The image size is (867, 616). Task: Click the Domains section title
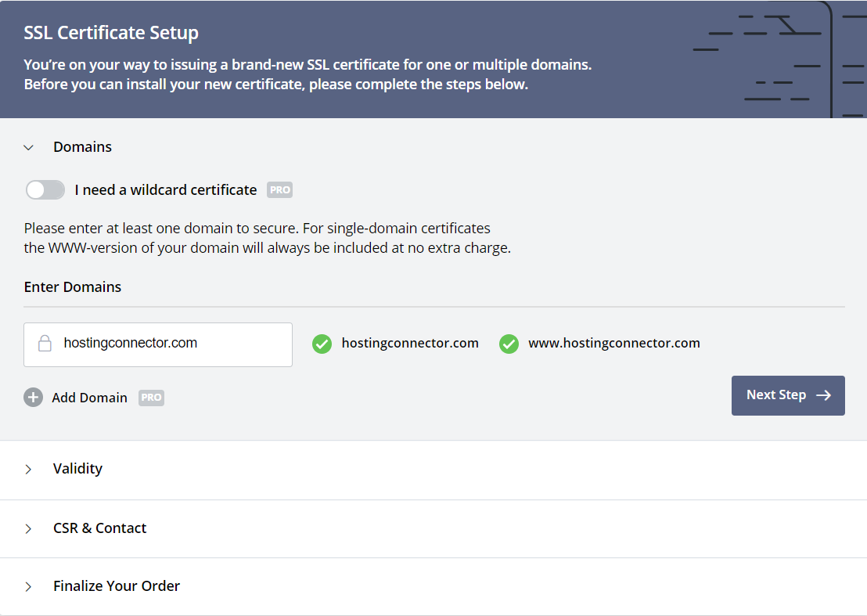pyautogui.click(x=82, y=146)
